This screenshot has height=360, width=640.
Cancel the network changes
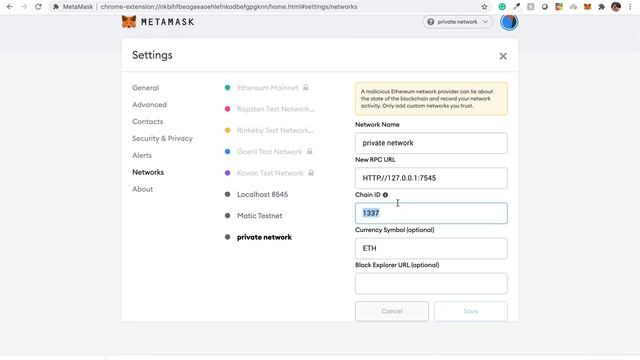pyautogui.click(x=392, y=311)
